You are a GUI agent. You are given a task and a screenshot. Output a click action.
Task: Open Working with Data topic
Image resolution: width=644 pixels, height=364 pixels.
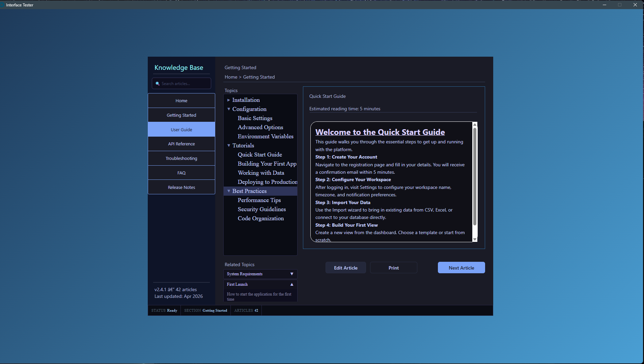(x=261, y=173)
